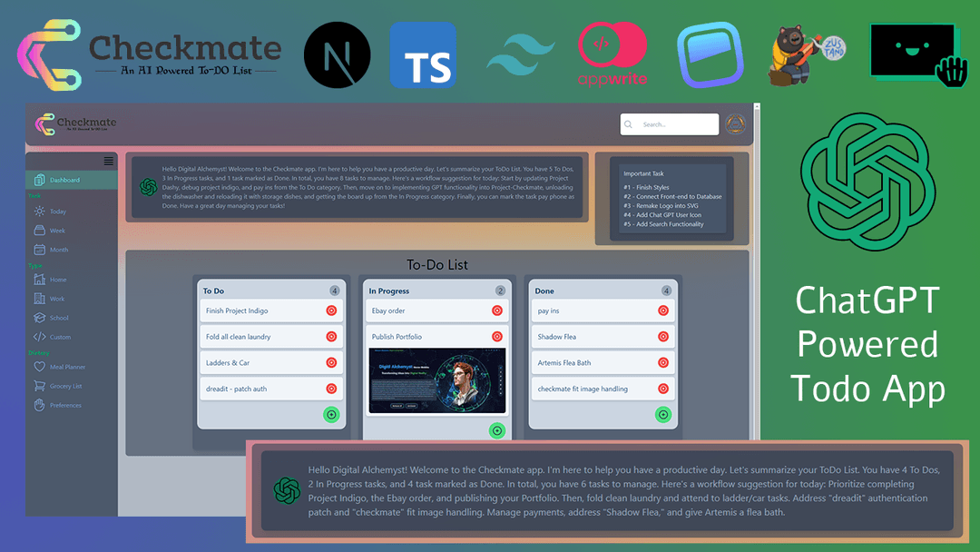Delete the Ladders & Car task
Screen dimensions: 980x552
click(x=331, y=362)
